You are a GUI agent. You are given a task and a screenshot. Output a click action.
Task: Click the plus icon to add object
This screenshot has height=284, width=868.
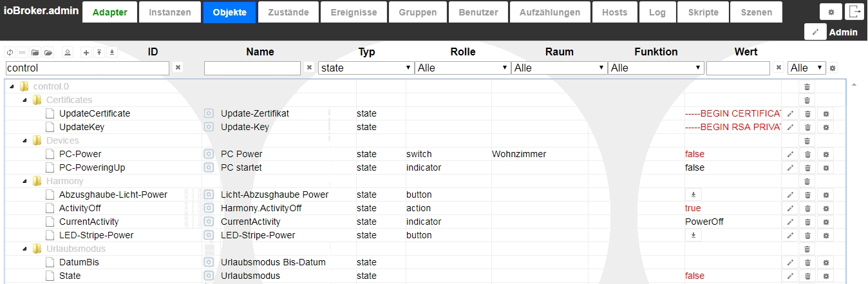[86, 52]
